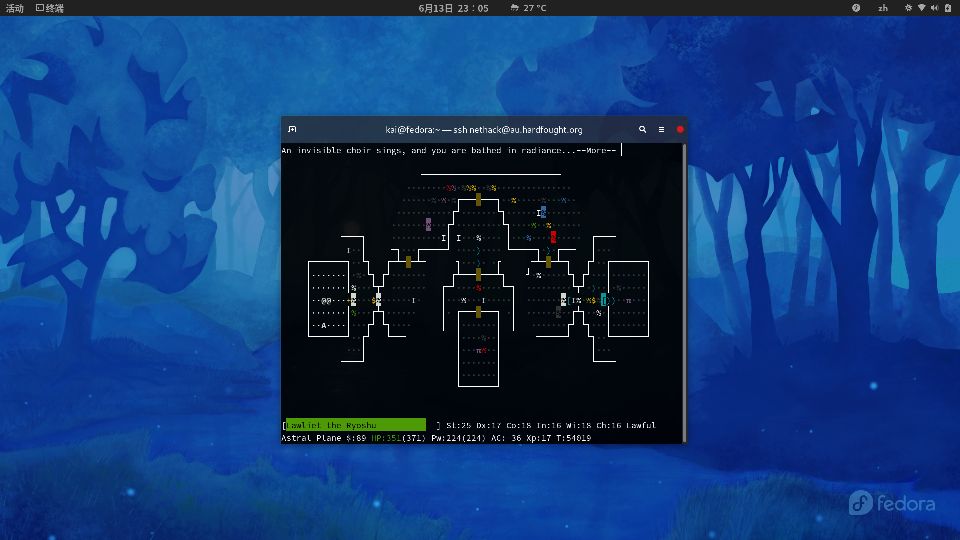Open the terminal hamburger menu
The width and height of the screenshot is (960, 540).
pos(661,129)
